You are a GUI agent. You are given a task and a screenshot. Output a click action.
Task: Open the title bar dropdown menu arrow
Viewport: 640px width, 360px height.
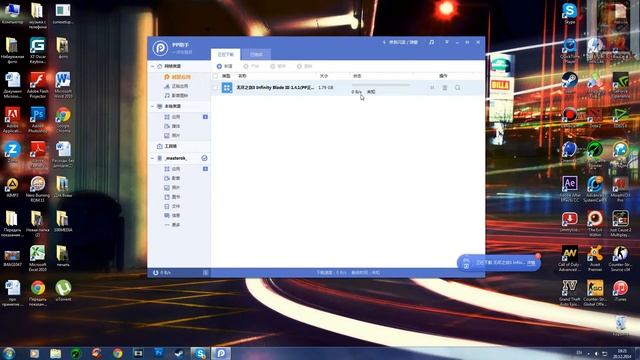[x=447, y=42]
